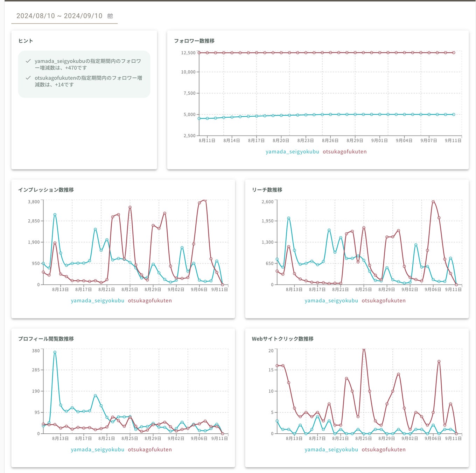Click the 8月25日 axis label in reach chart

coord(363,289)
